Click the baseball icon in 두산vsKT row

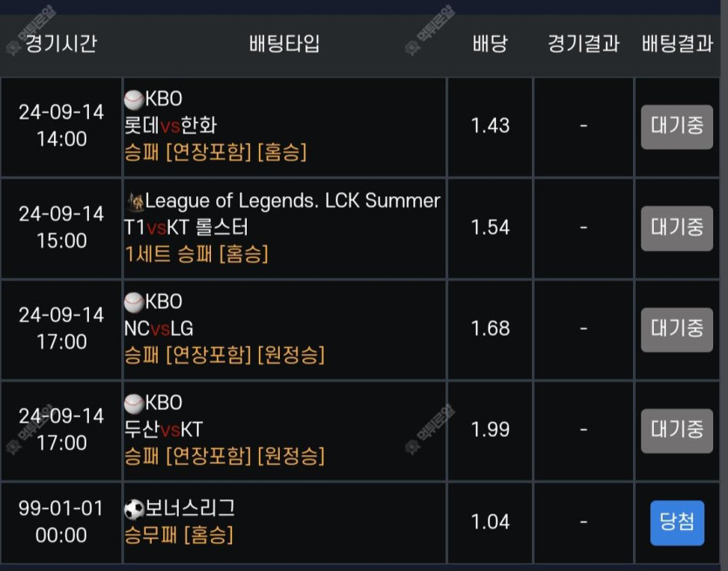(x=133, y=404)
